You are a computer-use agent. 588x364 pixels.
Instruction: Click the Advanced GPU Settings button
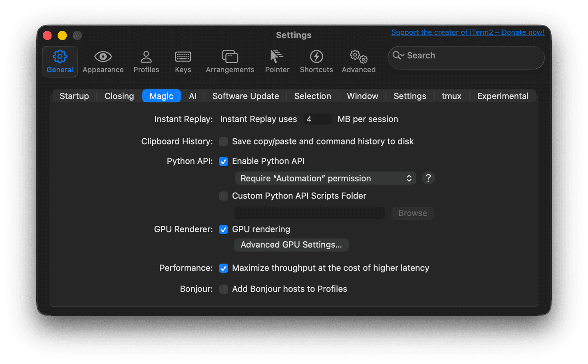(x=291, y=245)
